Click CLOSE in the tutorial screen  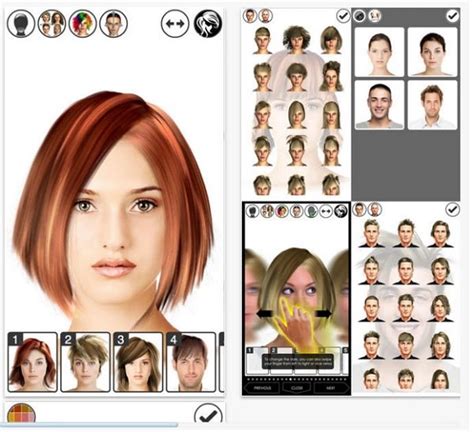(297, 388)
